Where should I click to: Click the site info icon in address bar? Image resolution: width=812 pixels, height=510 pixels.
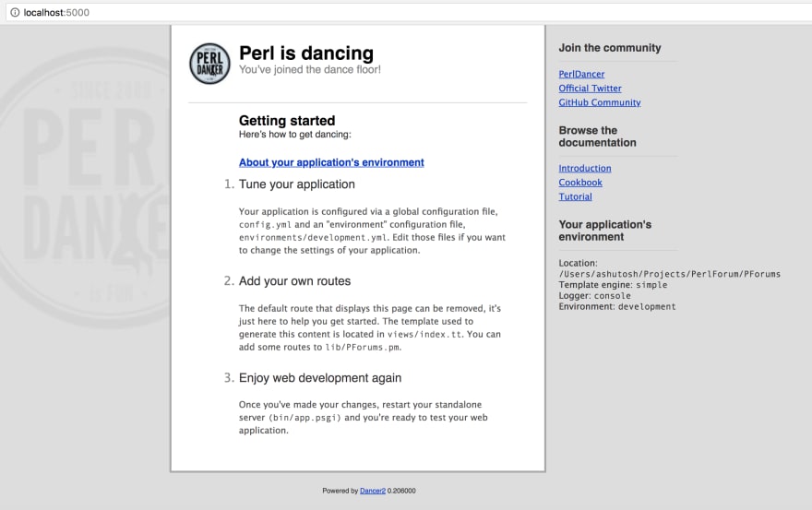15,12
